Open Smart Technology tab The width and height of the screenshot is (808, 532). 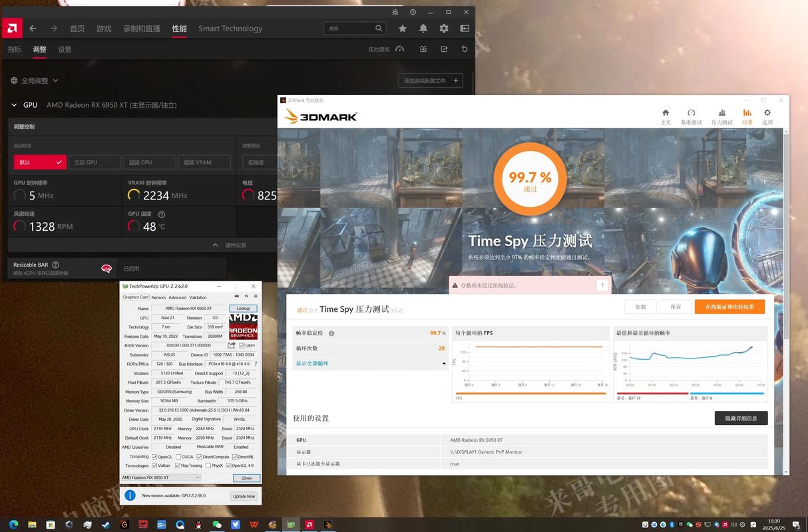[230, 29]
